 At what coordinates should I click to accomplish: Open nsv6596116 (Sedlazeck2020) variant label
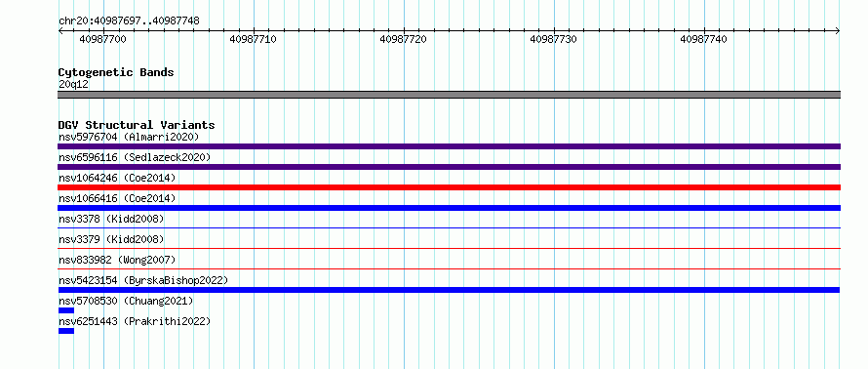point(135,157)
